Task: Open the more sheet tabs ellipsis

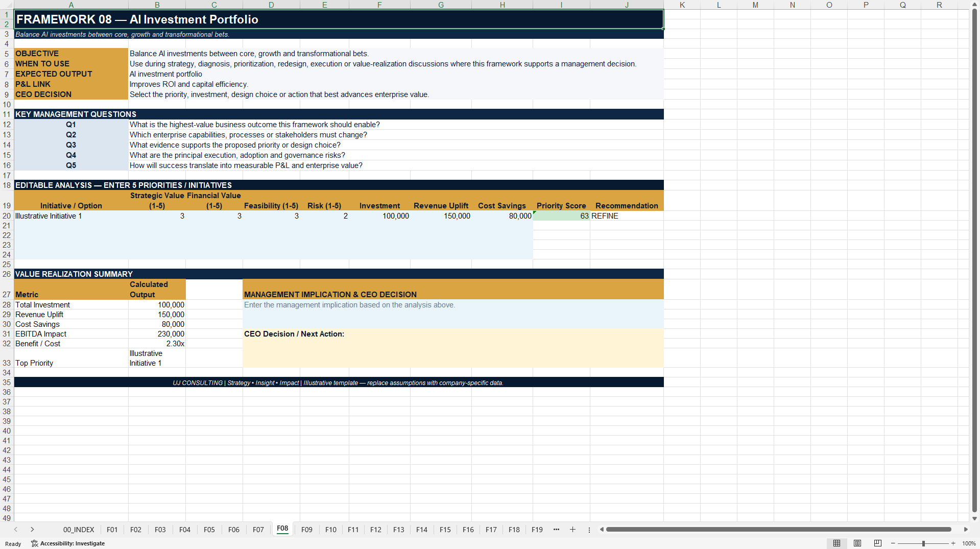Action: 556,530
